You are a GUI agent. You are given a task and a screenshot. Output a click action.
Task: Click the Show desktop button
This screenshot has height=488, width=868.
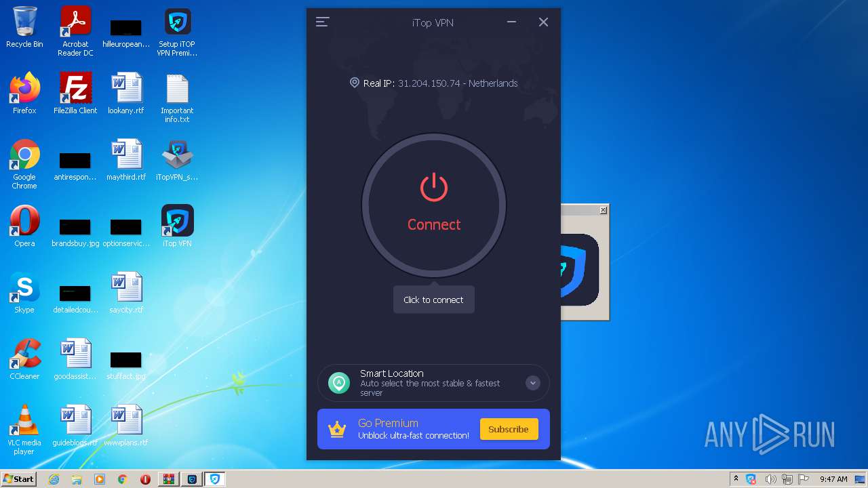861,479
